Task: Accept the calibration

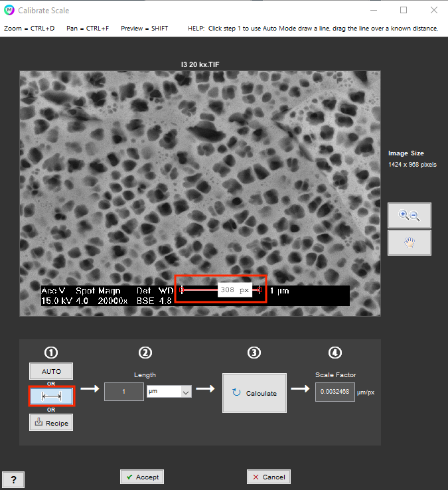Action: (142, 477)
